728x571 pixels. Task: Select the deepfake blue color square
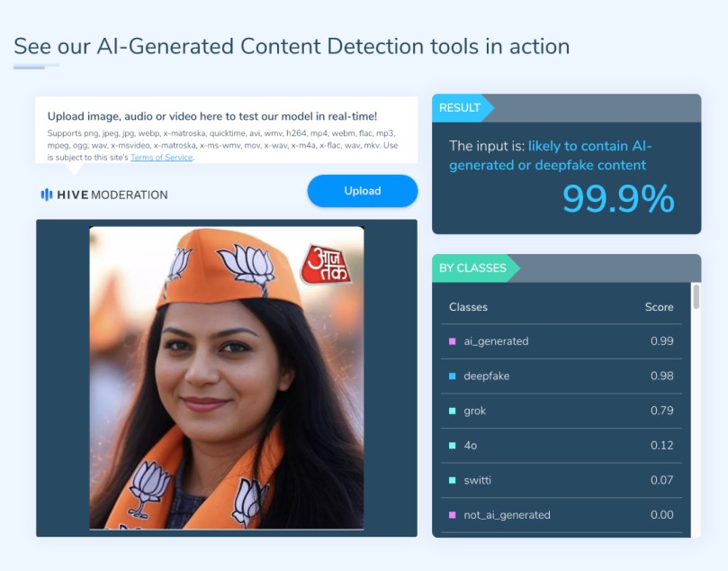pyautogui.click(x=453, y=376)
